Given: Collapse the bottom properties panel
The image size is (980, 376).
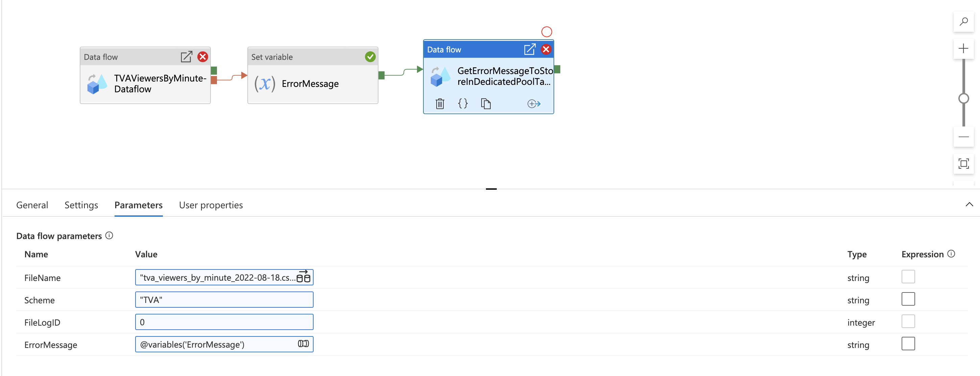Looking at the screenshot, I should click(967, 205).
